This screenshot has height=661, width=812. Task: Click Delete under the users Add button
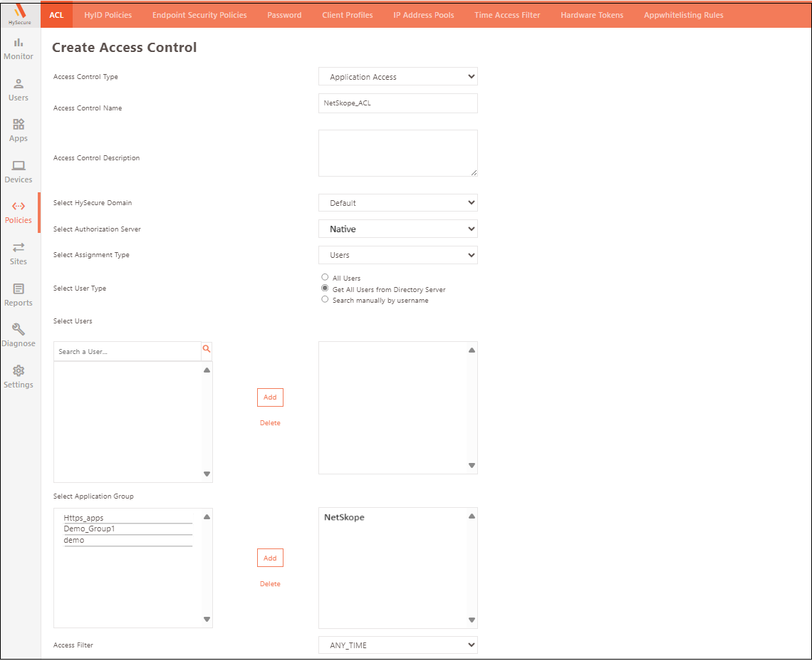coord(270,423)
